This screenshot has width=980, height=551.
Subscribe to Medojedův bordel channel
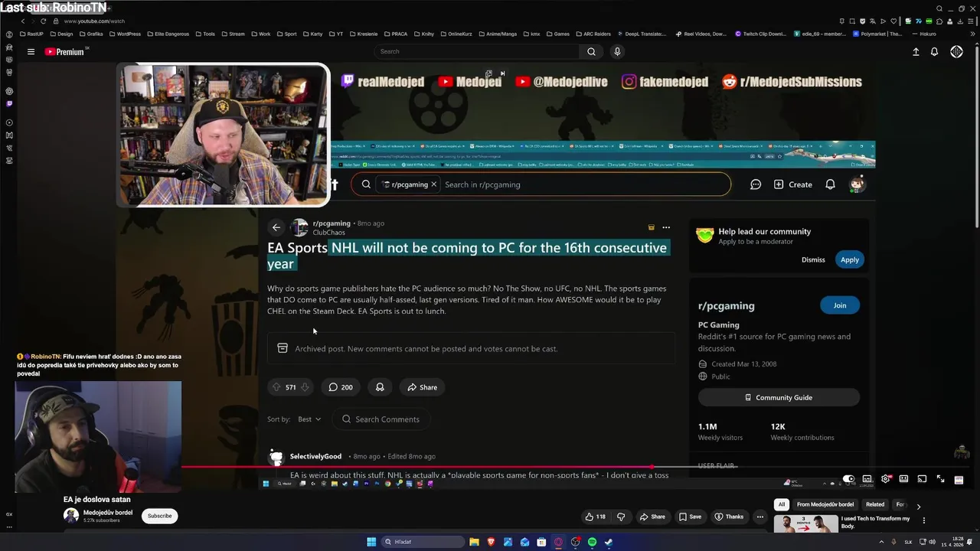(159, 516)
